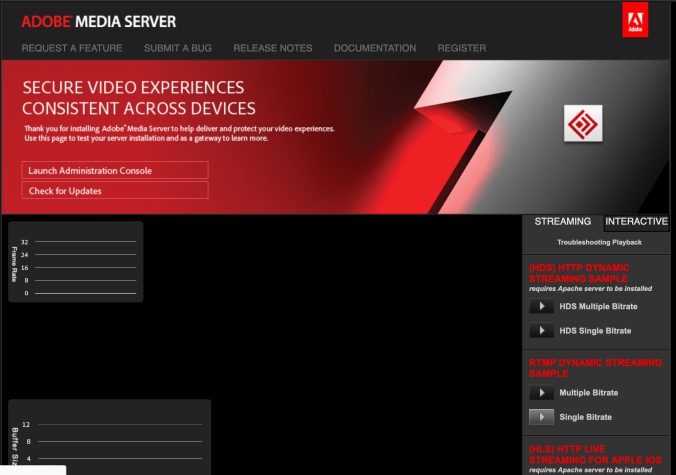Click the red diamond Media Server icon
676x475 pixels.
click(582, 124)
